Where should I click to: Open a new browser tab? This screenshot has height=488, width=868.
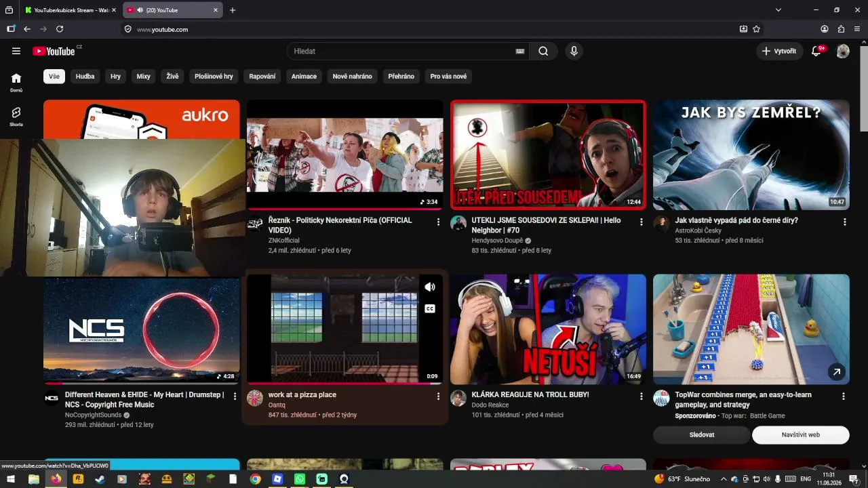(233, 10)
